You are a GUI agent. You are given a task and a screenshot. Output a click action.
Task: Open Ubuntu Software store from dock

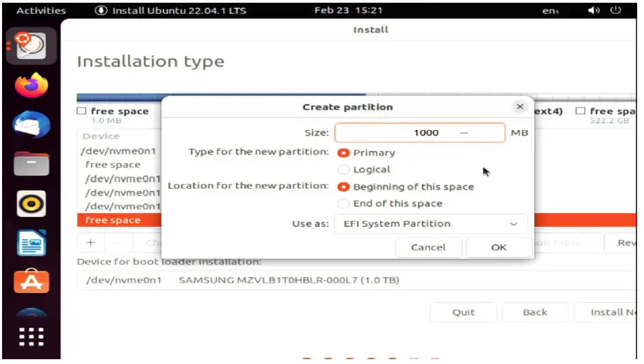pos(32,281)
